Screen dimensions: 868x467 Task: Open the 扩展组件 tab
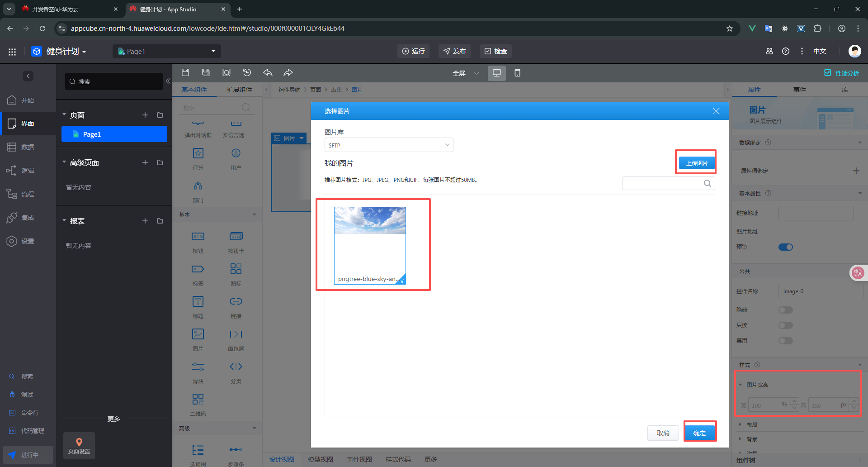click(239, 90)
